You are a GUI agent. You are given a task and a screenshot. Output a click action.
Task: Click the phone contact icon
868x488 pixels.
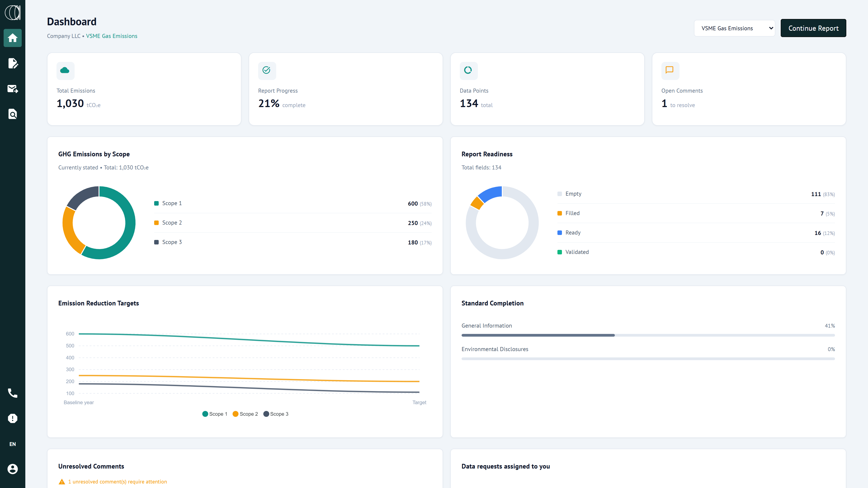click(12, 393)
